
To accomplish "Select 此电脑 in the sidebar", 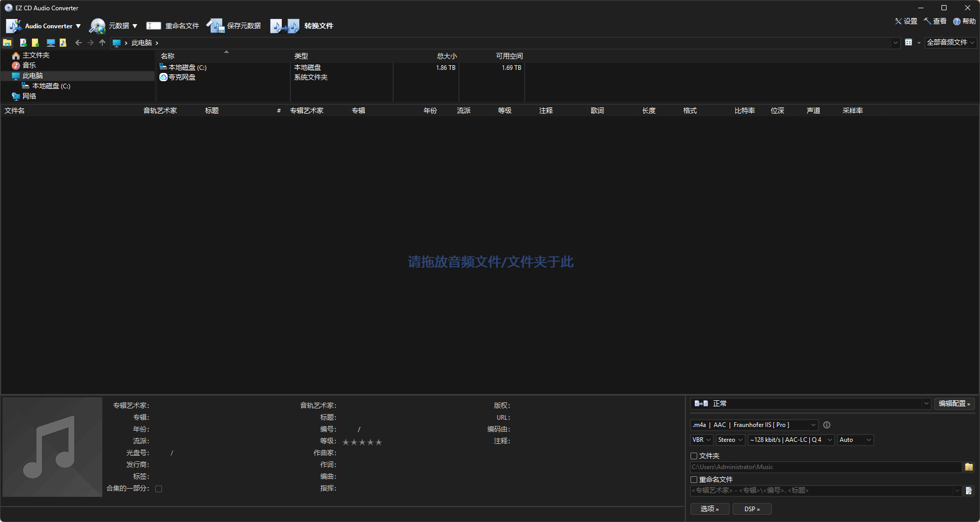I will 33,75.
